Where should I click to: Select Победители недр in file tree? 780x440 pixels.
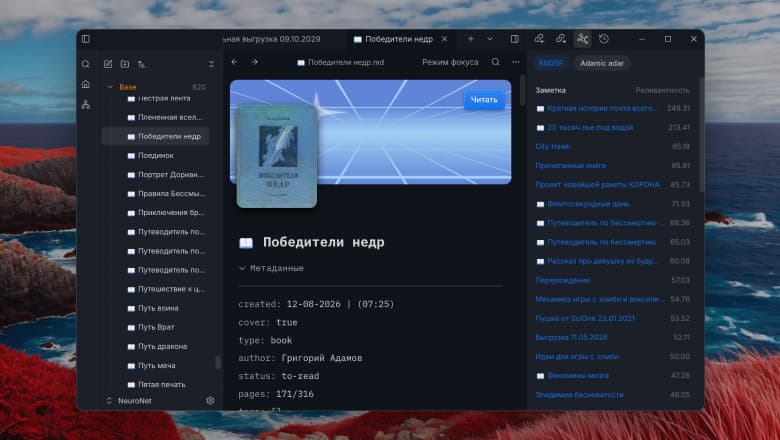[155, 136]
